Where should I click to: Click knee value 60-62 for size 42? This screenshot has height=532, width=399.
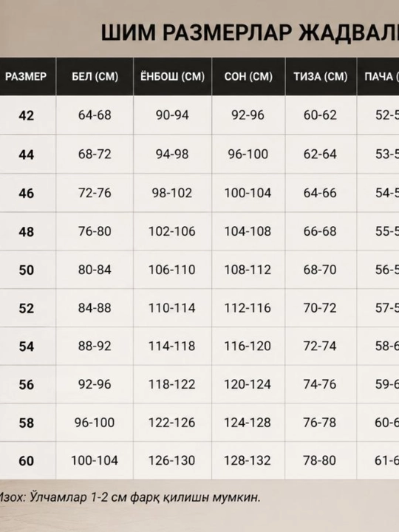point(320,115)
